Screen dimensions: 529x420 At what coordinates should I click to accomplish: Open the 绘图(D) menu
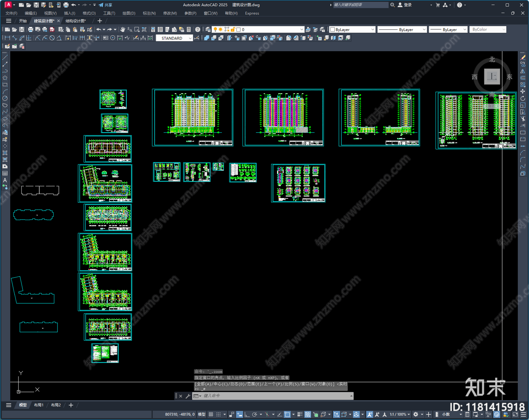[x=129, y=13]
